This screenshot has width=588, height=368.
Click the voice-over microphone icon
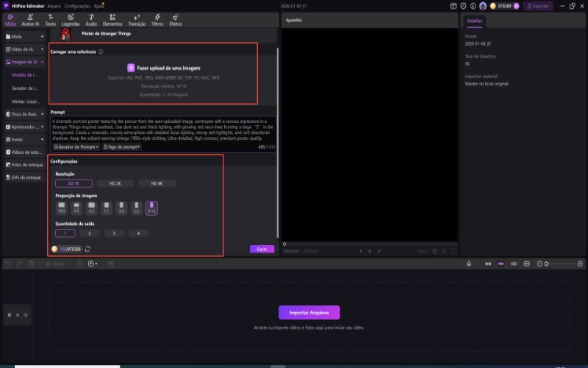click(469, 263)
